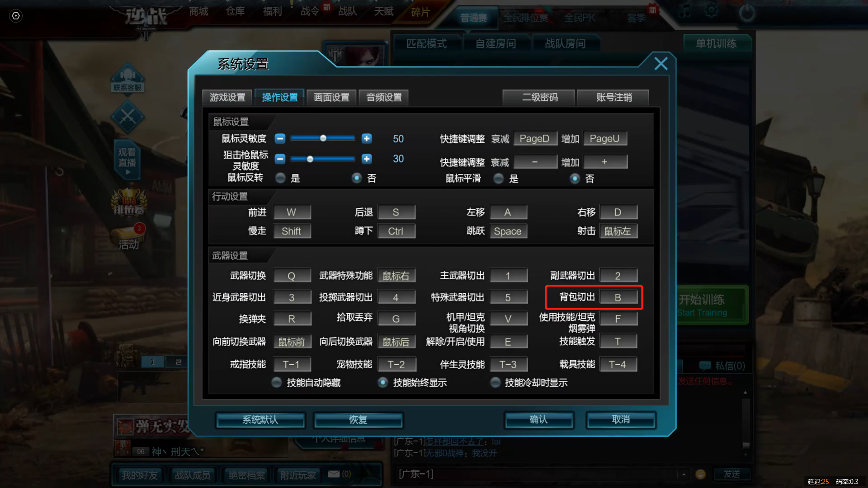Increase mouse sensitivity with plus icon
The height and width of the screenshot is (488, 868).
tap(367, 138)
